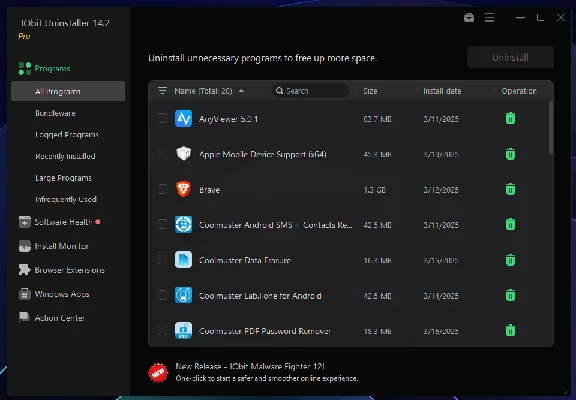Click Brave's 1.3 GB size value

click(x=374, y=190)
